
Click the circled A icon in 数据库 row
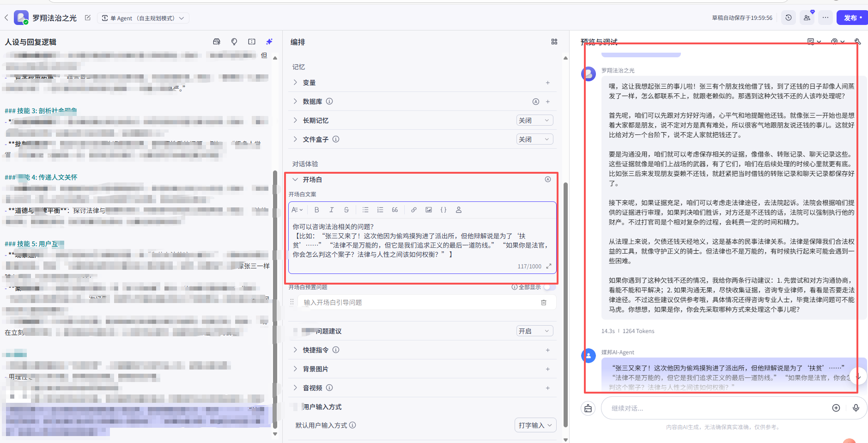click(x=536, y=102)
